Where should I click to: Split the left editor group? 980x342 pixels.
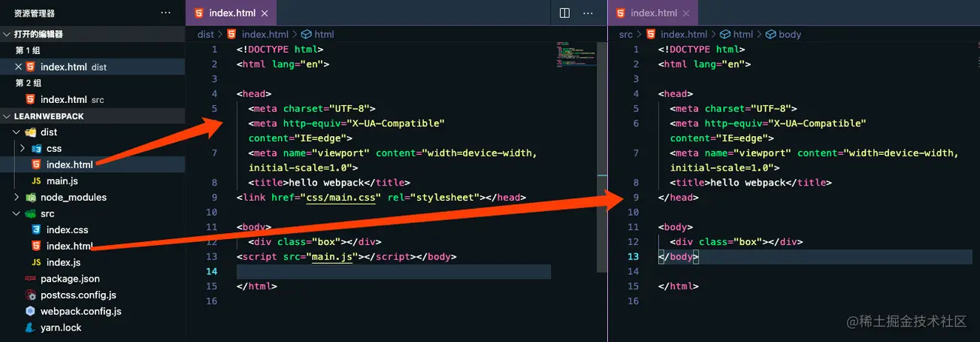click(565, 13)
